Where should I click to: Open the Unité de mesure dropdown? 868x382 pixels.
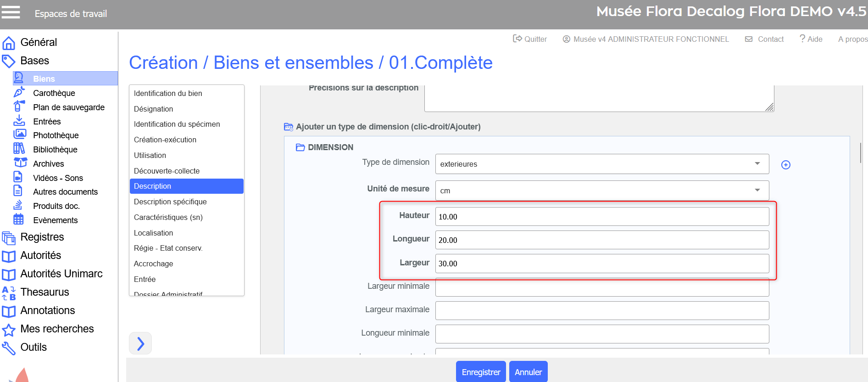(x=601, y=191)
